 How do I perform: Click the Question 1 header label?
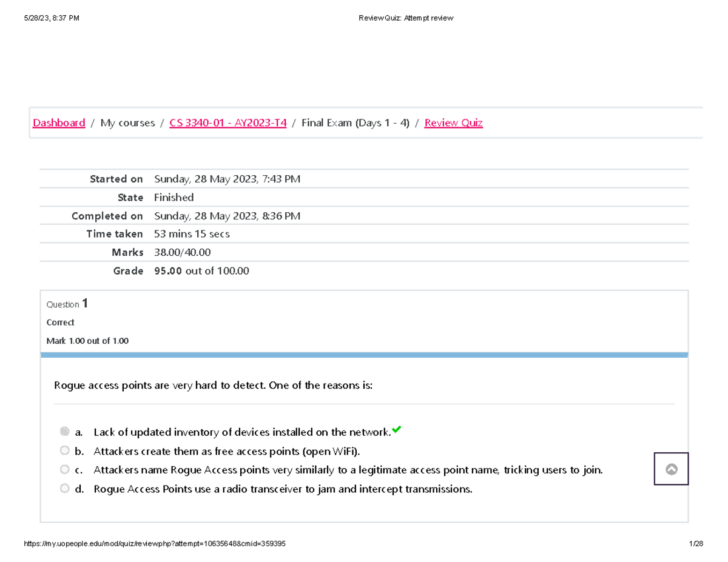67,304
